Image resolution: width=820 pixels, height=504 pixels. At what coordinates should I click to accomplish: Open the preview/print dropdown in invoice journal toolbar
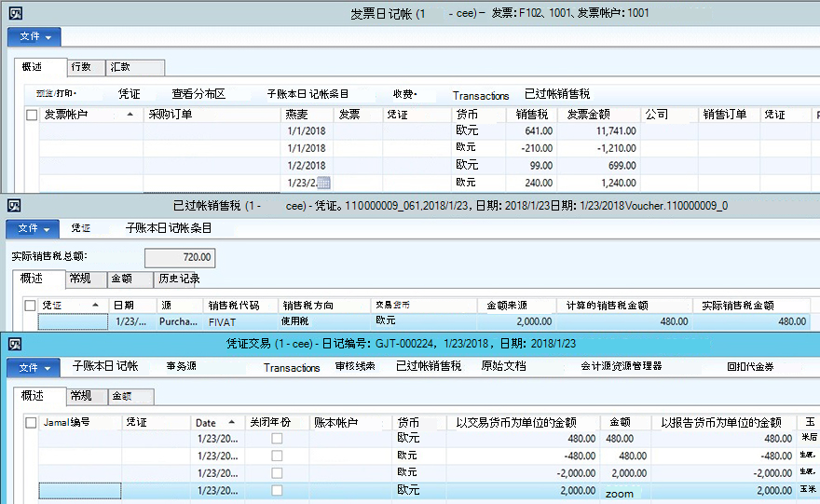coord(57,93)
